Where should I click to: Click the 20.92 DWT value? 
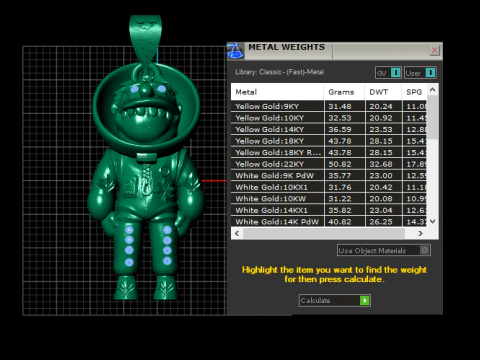[381, 118]
